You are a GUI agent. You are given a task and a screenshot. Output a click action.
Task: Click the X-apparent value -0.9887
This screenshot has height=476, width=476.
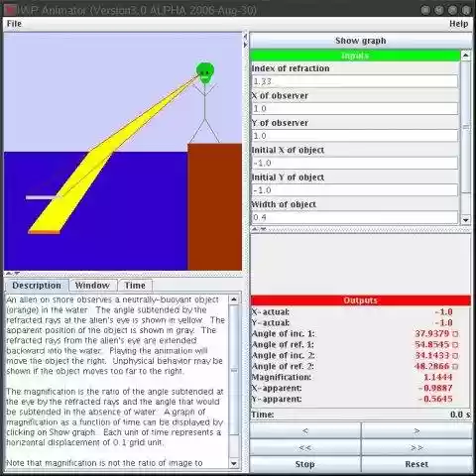[x=435, y=388]
